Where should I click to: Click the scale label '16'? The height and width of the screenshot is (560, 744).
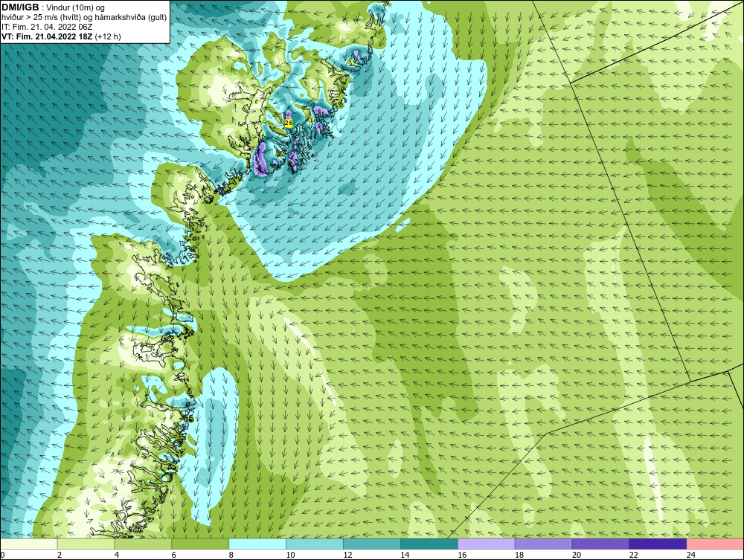point(462,555)
